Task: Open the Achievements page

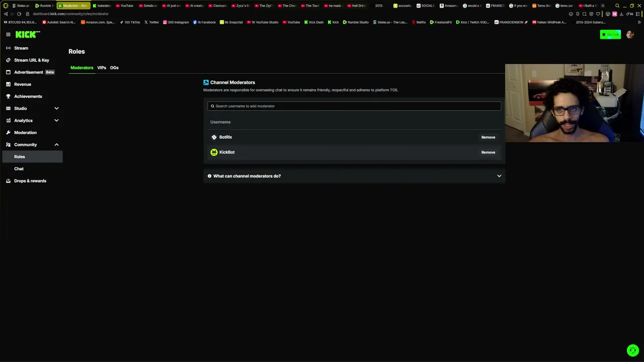Action: pos(28,97)
